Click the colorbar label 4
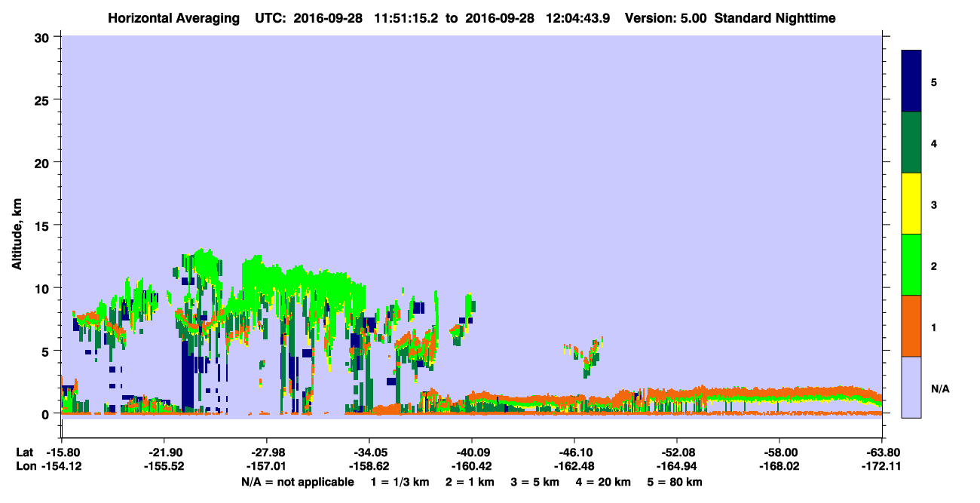This screenshot has height=503, width=980. coord(934,143)
